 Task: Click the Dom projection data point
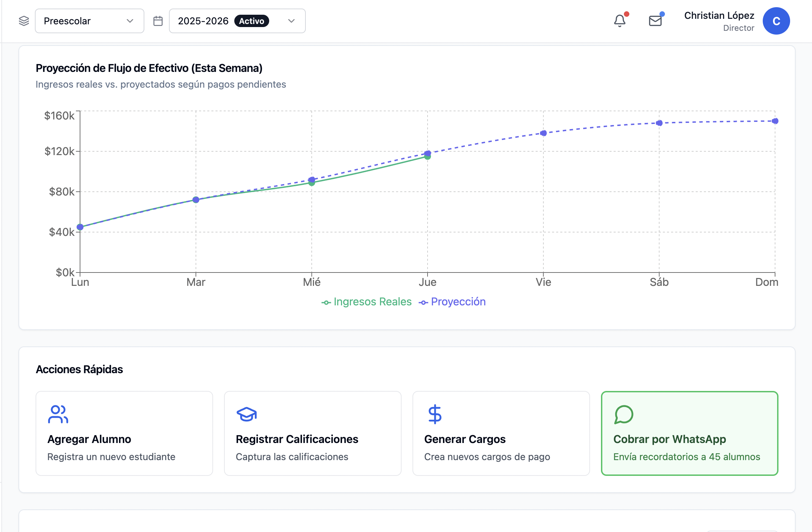click(x=775, y=121)
